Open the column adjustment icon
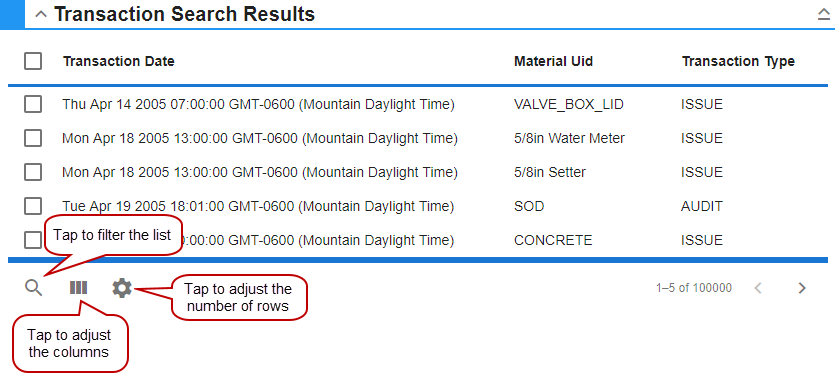 click(78, 288)
